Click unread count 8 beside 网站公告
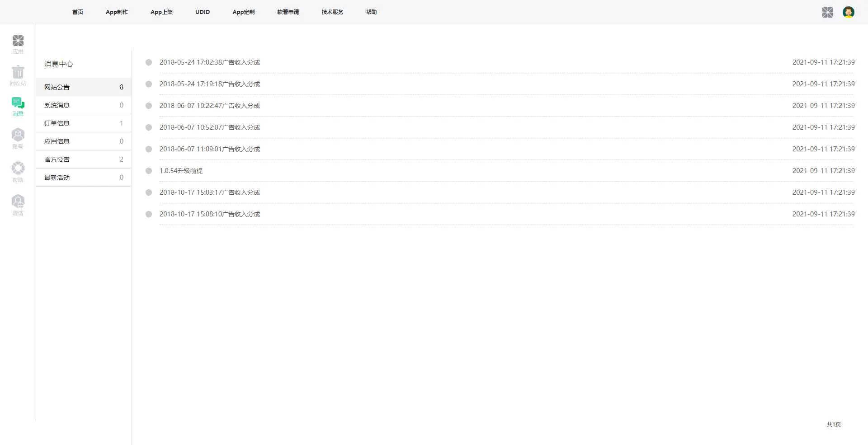The image size is (868, 445). [x=121, y=87]
